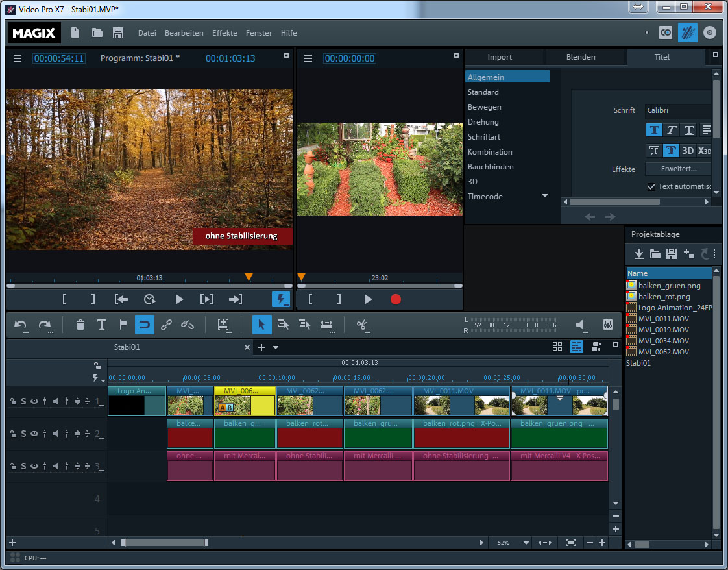Open the Fenster menu
Image resolution: width=728 pixels, height=570 pixels.
coord(259,33)
